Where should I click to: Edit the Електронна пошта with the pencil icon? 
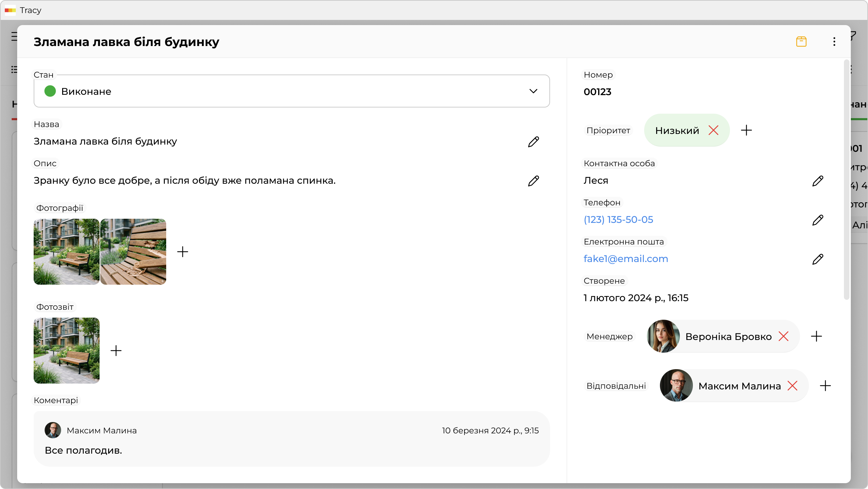click(x=818, y=259)
